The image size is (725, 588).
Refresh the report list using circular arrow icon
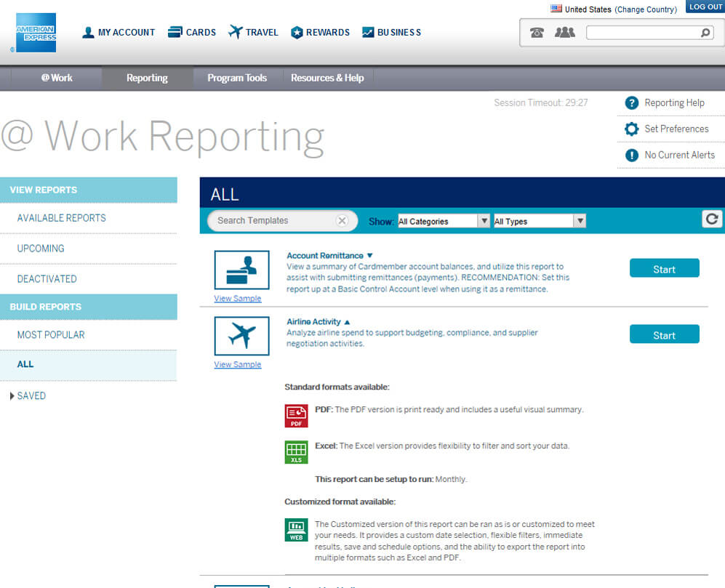point(711,219)
